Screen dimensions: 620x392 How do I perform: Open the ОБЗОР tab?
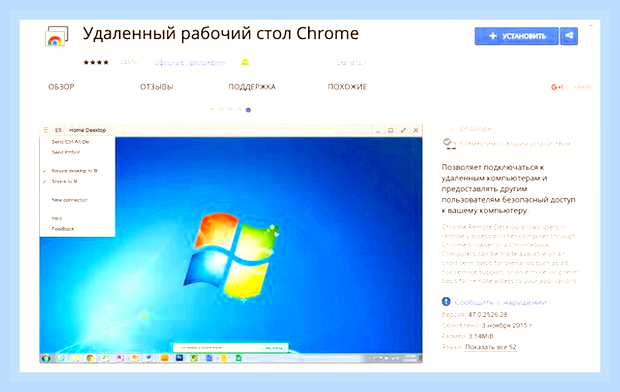61,87
